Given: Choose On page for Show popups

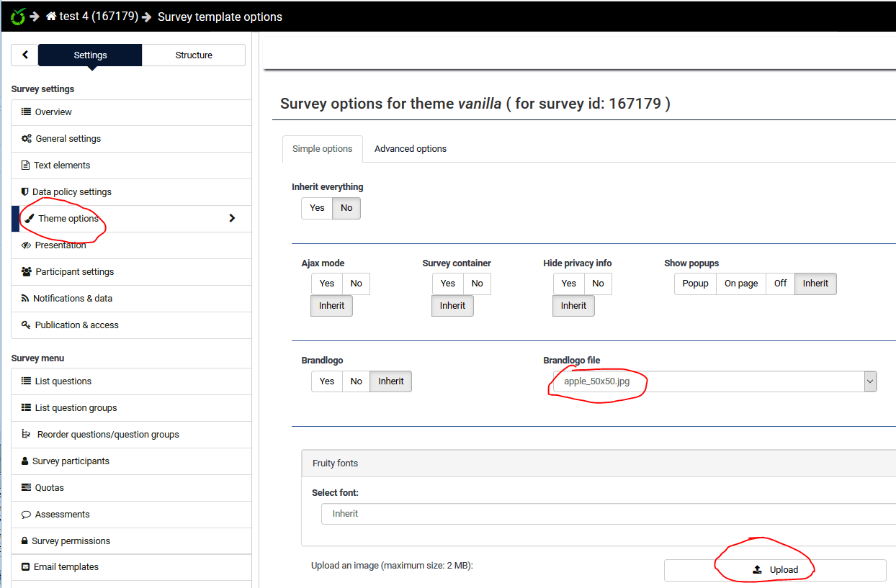Looking at the screenshot, I should point(740,284).
